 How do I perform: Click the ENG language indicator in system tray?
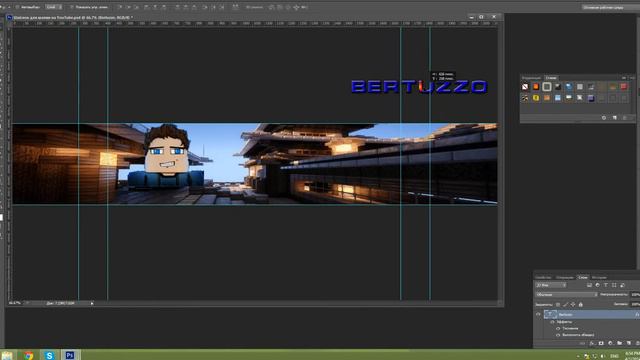614,356
